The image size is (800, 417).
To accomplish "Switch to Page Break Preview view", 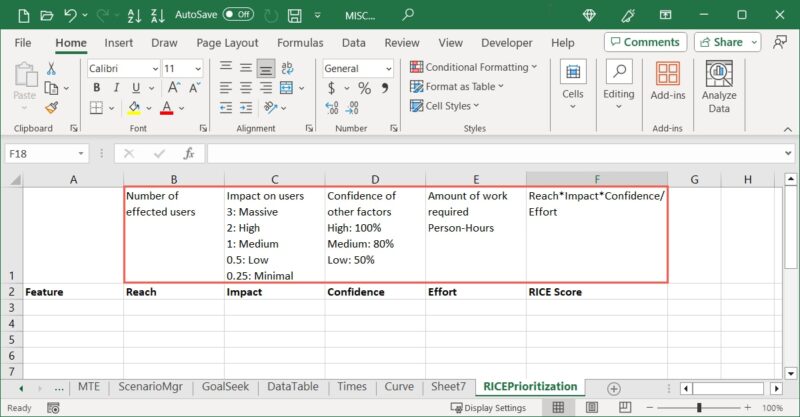I will coord(624,407).
